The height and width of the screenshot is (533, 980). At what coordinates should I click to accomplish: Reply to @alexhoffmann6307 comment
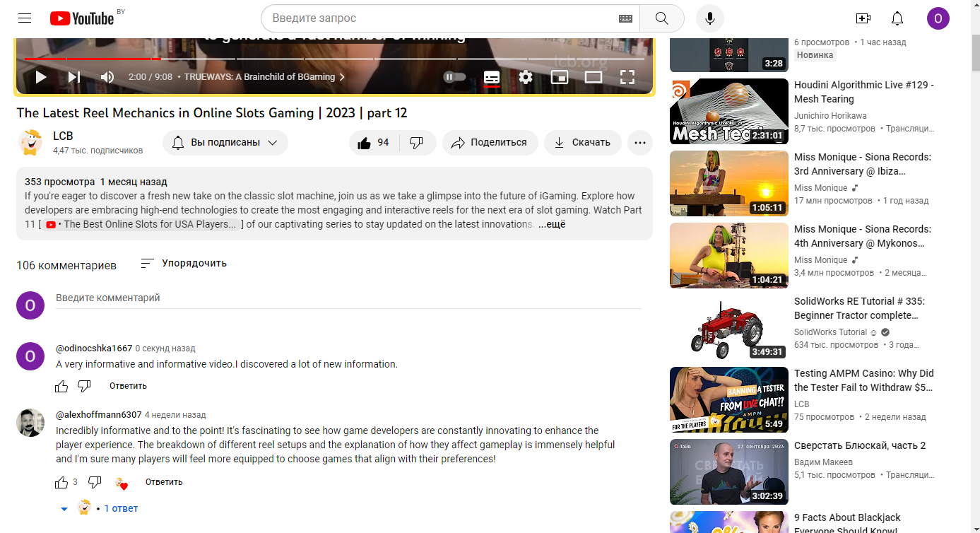click(164, 482)
